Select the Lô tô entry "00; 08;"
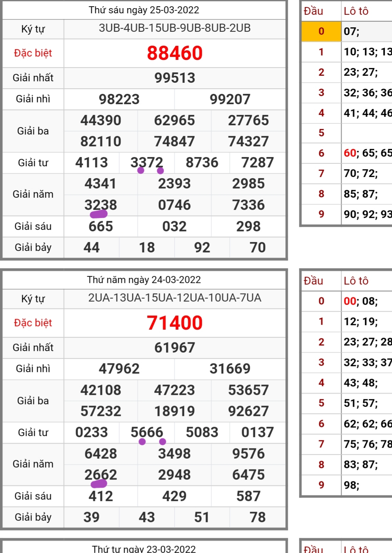This screenshot has width=392, height=553. (361, 301)
